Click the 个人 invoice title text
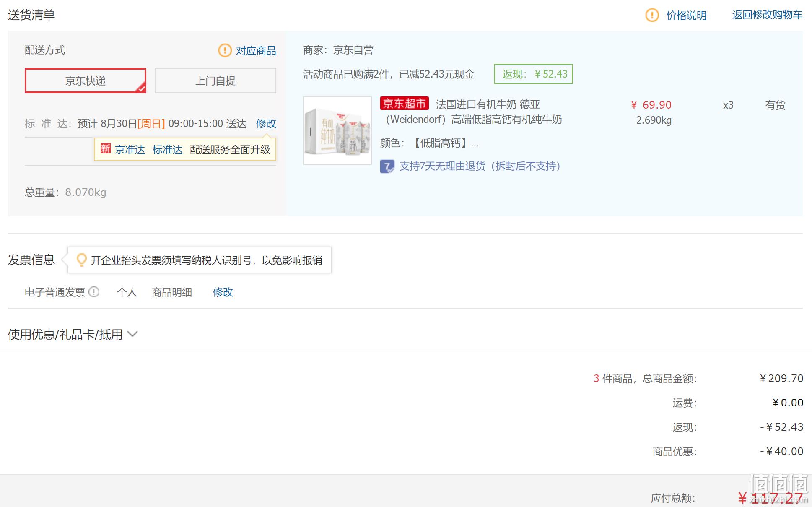This screenshot has width=812, height=507. pyautogui.click(x=127, y=292)
